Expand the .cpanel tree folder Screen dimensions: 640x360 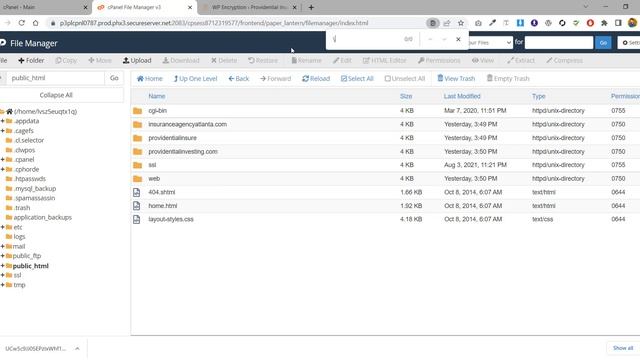2,160
